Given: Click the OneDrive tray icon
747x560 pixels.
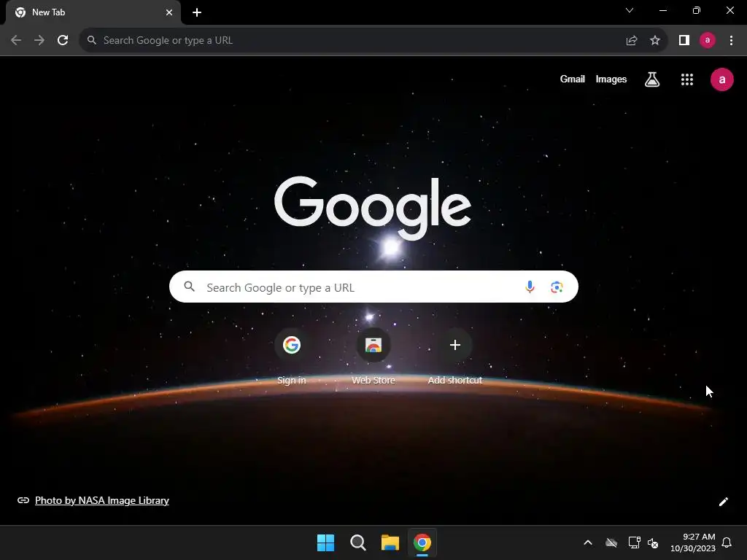Looking at the screenshot, I should pyautogui.click(x=611, y=542).
